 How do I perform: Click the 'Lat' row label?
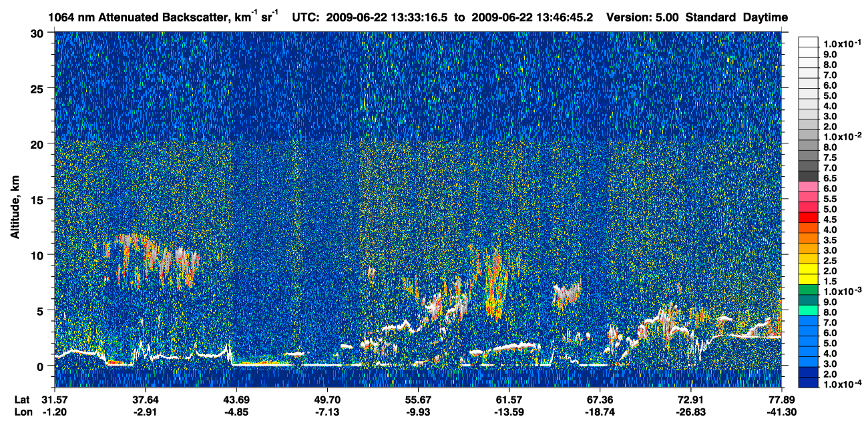(x=21, y=399)
